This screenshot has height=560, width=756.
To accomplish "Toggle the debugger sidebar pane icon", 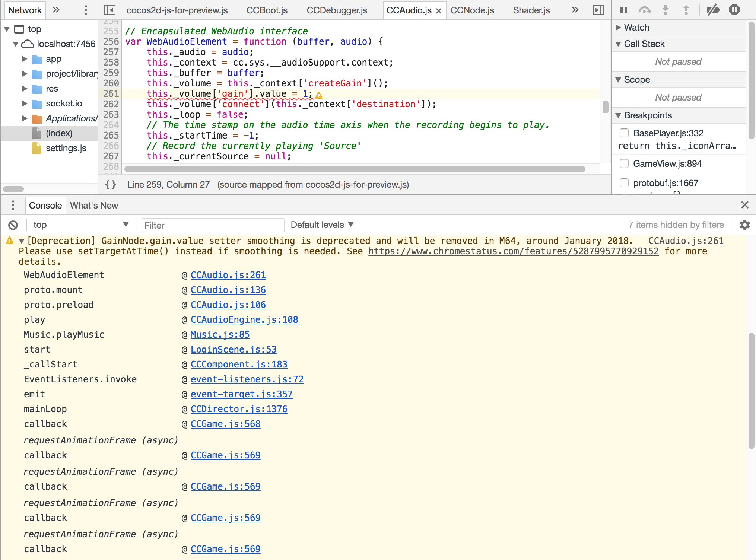I will point(598,10).
